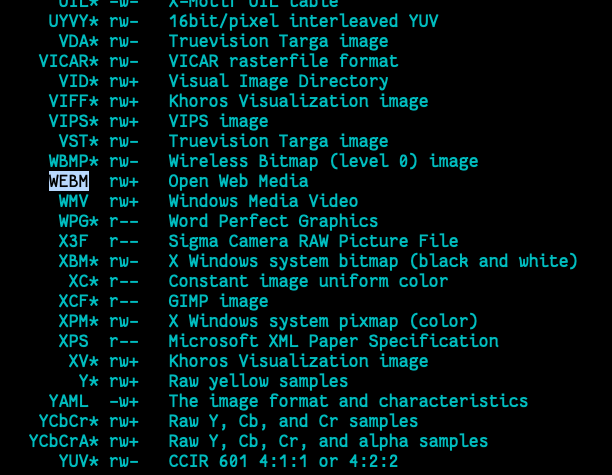Click the description '16bit/pixel interleaved YUV'

pyautogui.click(x=303, y=21)
